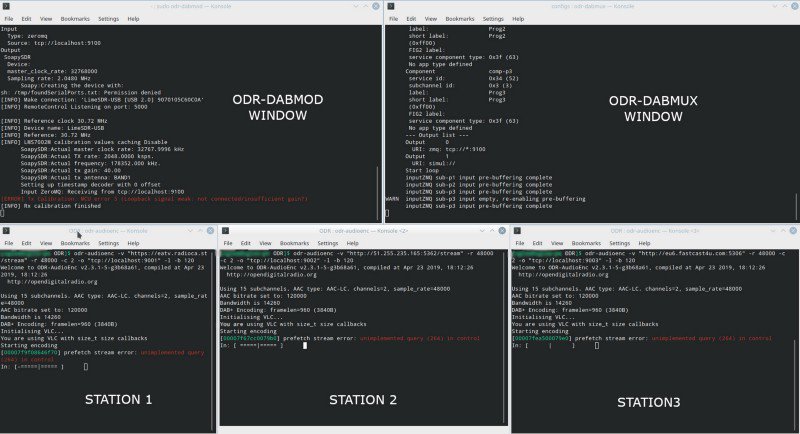Viewport: 800px width, 434px height.
Task: Open the File menu in the odr-dabmod window
Action: pyautogui.click(x=9, y=19)
